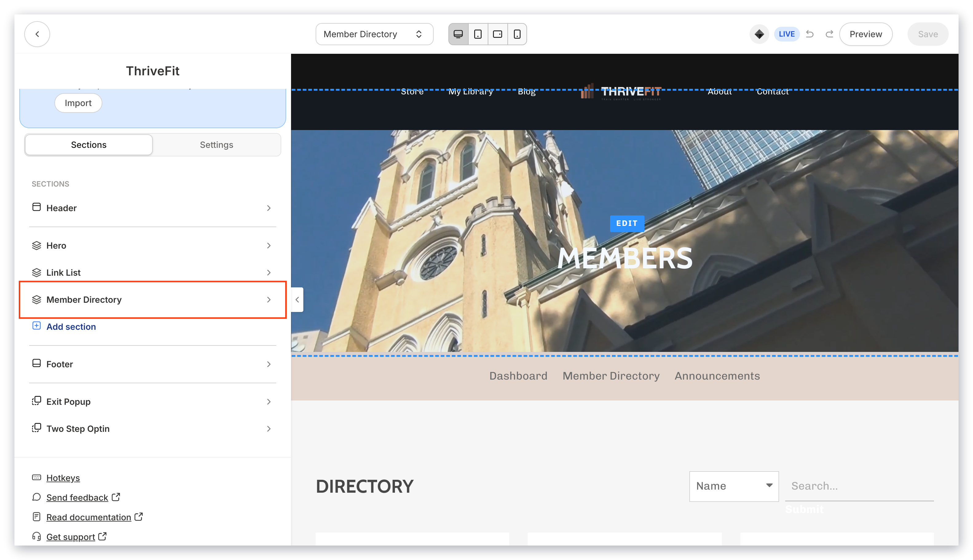Click the Search input field

pos(859,486)
